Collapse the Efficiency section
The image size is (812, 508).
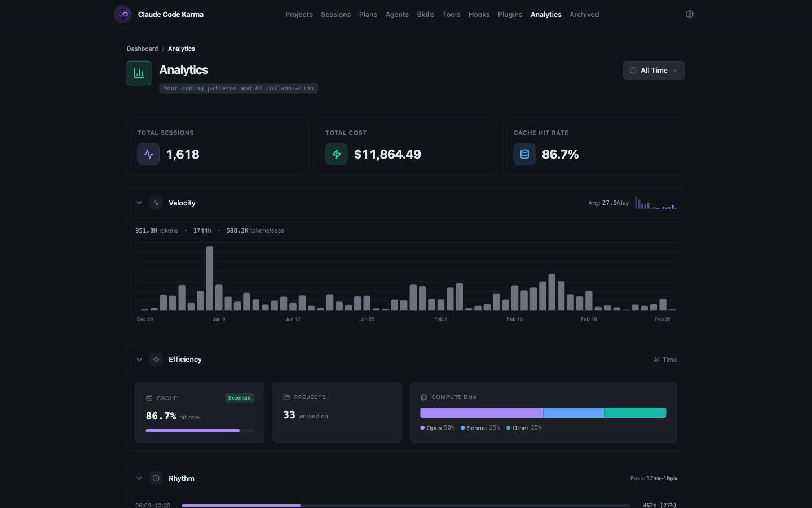tap(139, 360)
